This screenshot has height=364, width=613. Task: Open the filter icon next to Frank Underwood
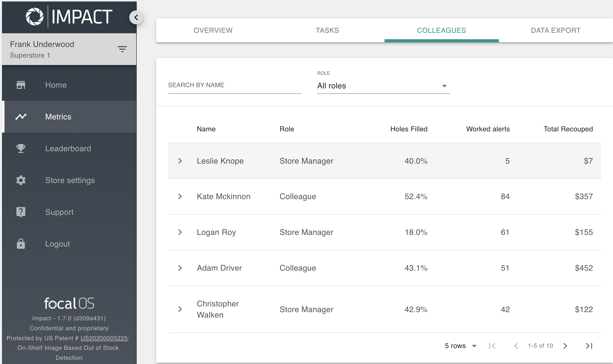tap(122, 49)
